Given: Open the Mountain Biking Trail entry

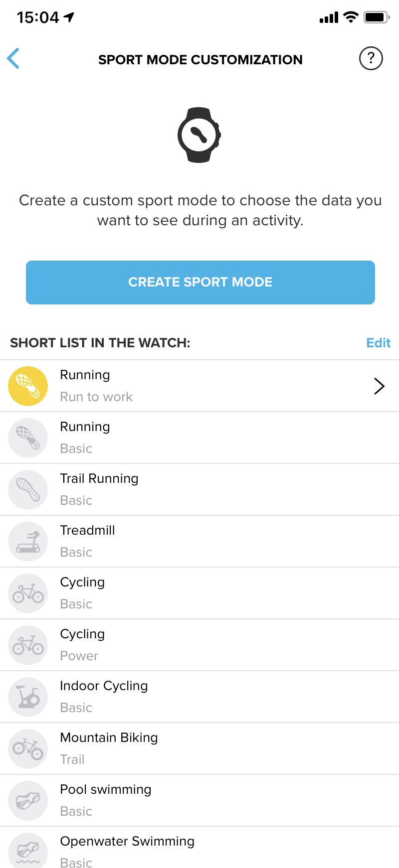Looking at the screenshot, I should tap(199, 749).
